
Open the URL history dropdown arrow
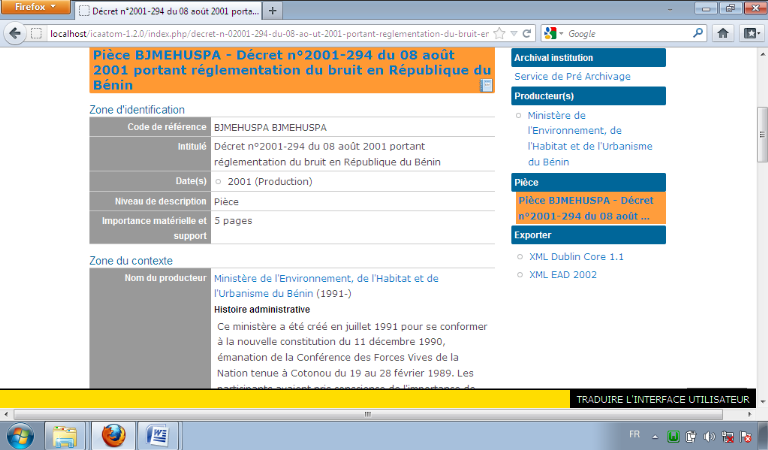tap(514, 34)
